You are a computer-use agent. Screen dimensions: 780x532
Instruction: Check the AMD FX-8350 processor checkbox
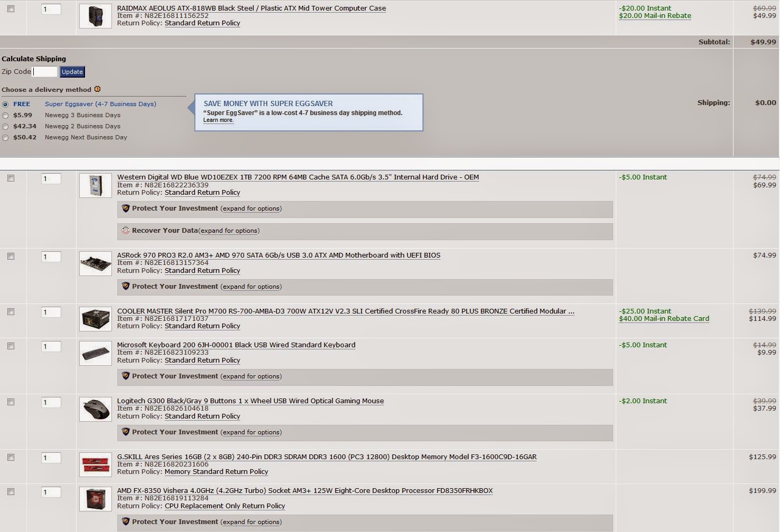tap(11, 492)
